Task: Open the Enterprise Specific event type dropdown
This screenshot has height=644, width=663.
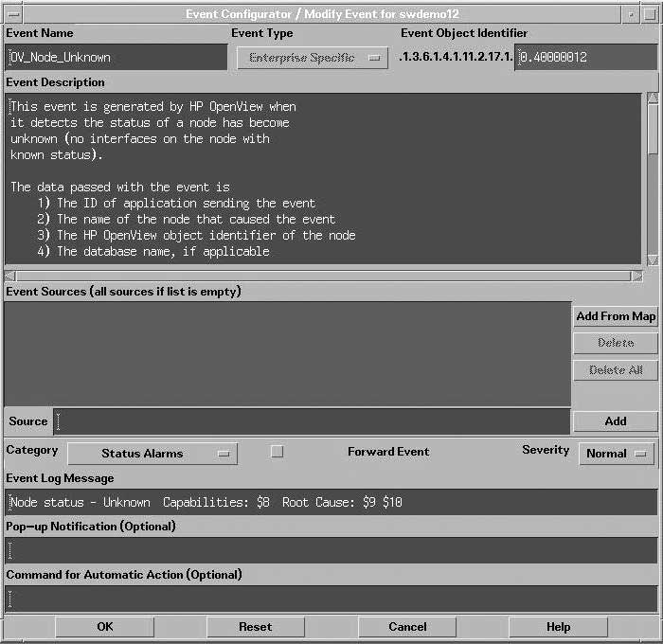Action: coord(313,58)
